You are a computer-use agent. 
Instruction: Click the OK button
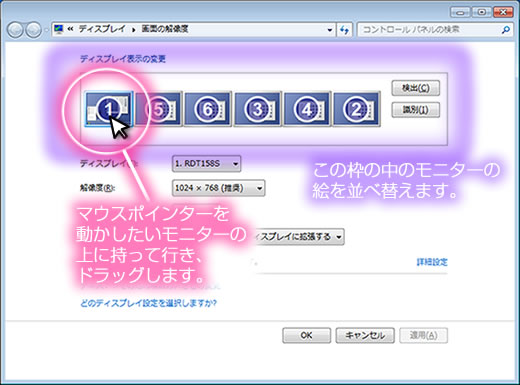click(x=307, y=335)
